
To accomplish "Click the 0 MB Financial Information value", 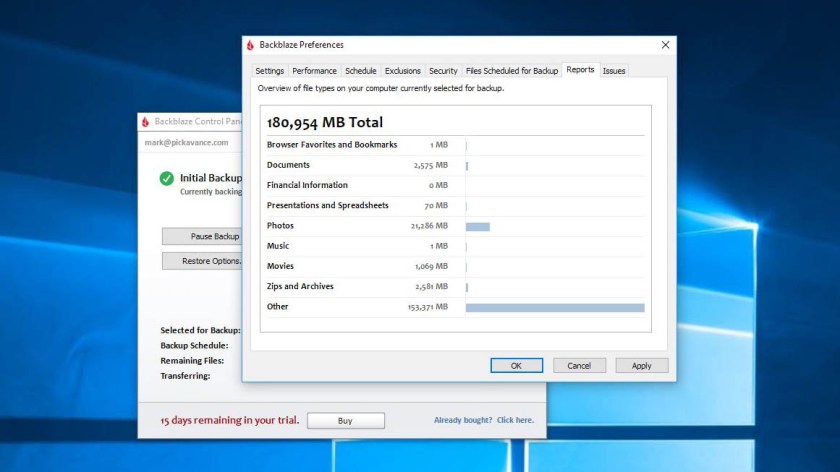I will pos(438,185).
